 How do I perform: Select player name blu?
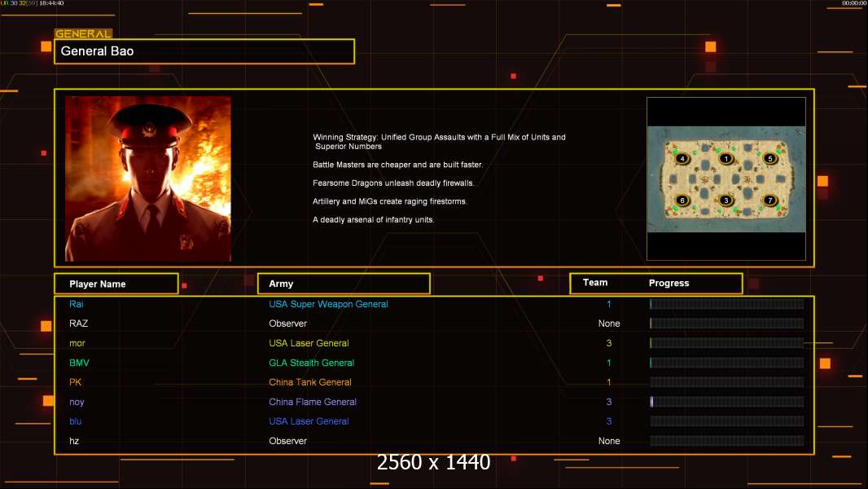click(x=75, y=421)
